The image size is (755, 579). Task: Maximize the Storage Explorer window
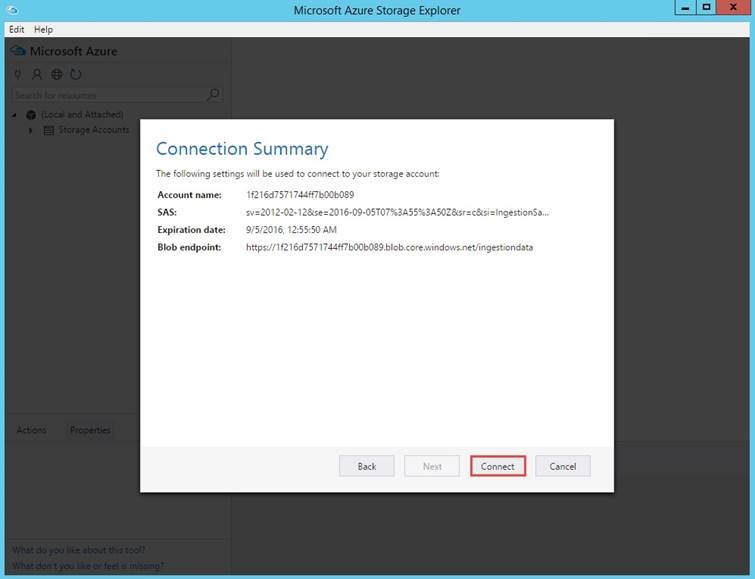(706, 8)
